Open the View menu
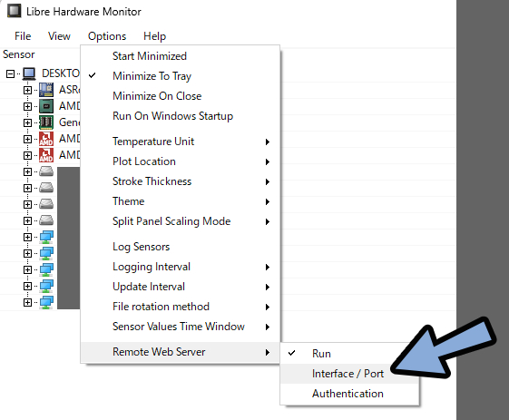The height and width of the screenshot is (420, 509). pos(59,36)
